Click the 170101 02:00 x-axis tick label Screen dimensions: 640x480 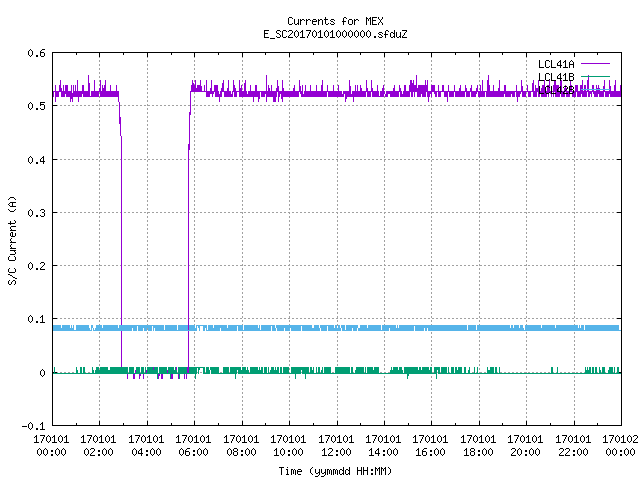point(98,446)
